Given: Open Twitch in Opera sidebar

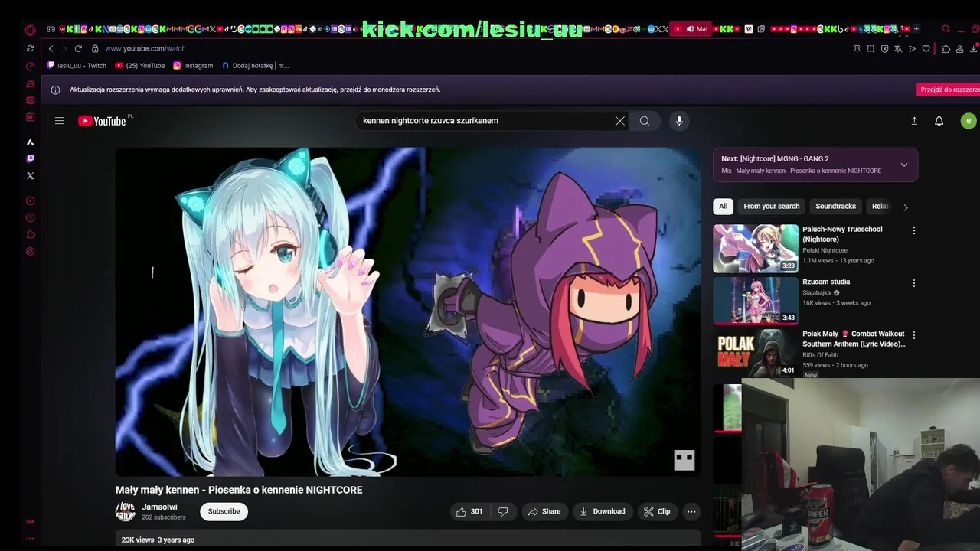Looking at the screenshot, I should click(x=31, y=159).
